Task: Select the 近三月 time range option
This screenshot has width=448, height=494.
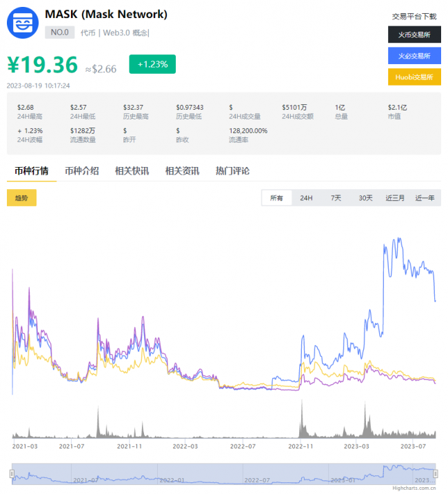Action: pyautogui.click(x=395, y=198)
